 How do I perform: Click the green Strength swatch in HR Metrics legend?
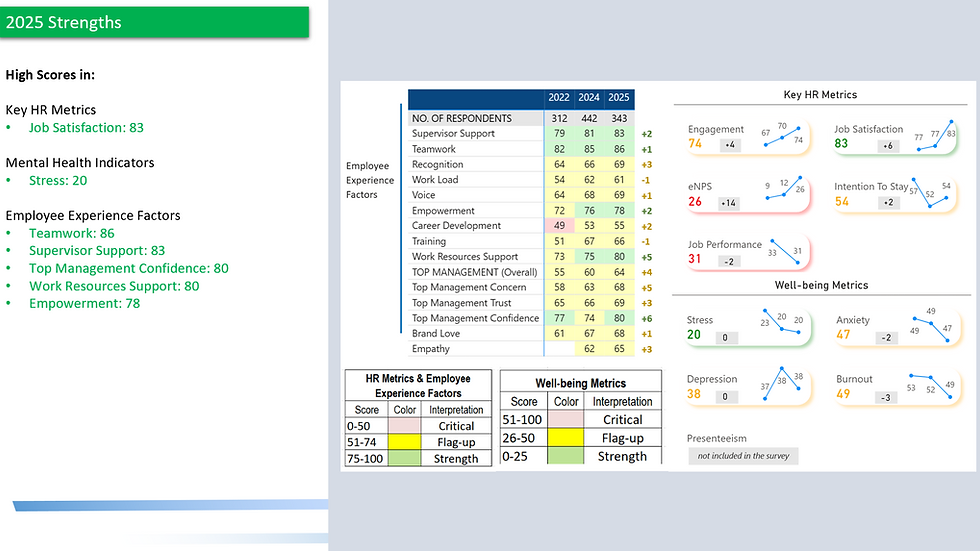[x=404, y=459]
